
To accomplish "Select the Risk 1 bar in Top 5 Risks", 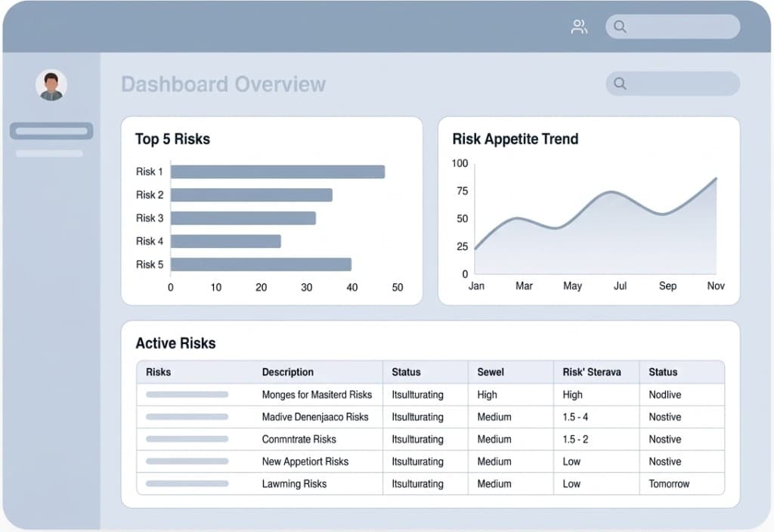I will pos(280,171).
